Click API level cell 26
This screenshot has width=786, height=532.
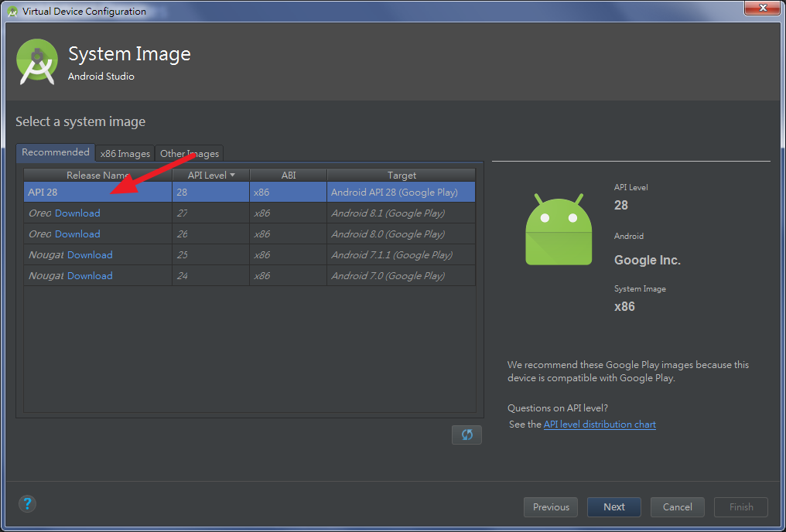click(211, 234)
